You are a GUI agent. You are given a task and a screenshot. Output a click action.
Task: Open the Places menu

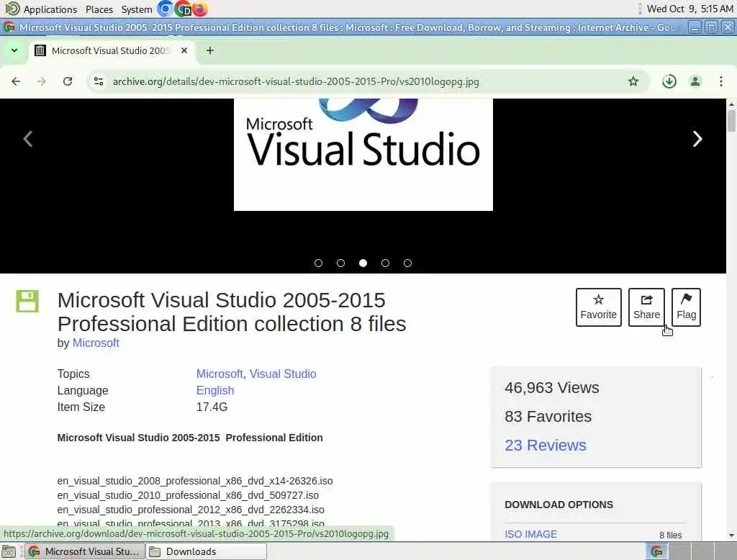[x=99, y=9]
